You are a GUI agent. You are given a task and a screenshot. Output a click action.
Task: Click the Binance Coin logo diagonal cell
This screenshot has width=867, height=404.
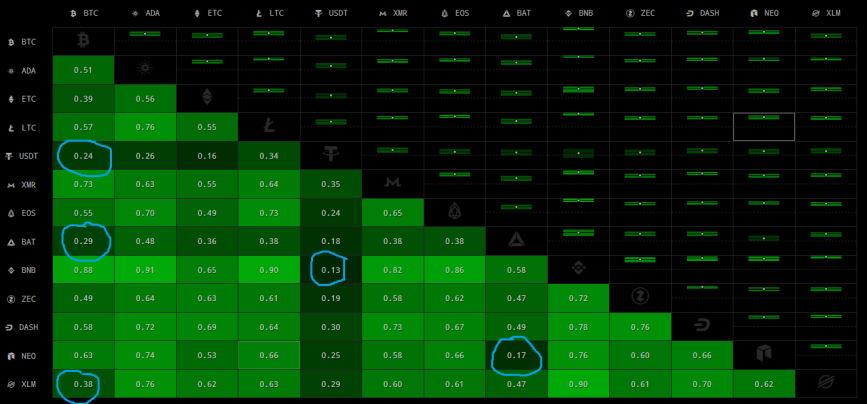[578, 270]
